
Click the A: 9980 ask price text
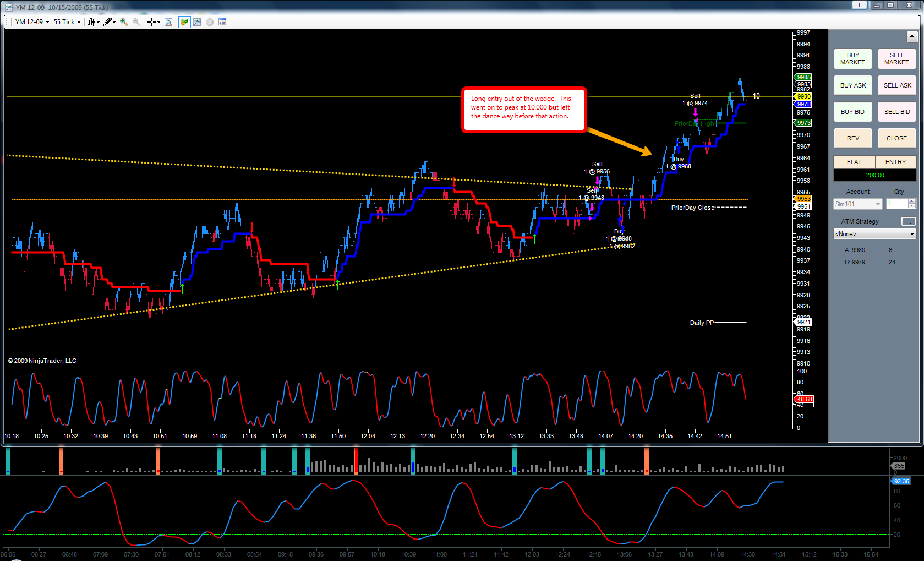tap(855, 250)
